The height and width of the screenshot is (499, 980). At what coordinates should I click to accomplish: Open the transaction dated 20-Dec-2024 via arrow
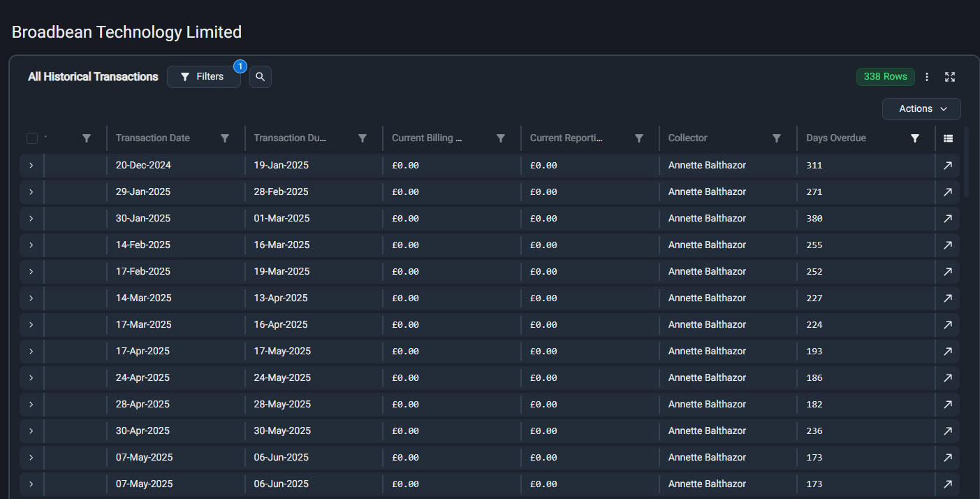[948, 166]
